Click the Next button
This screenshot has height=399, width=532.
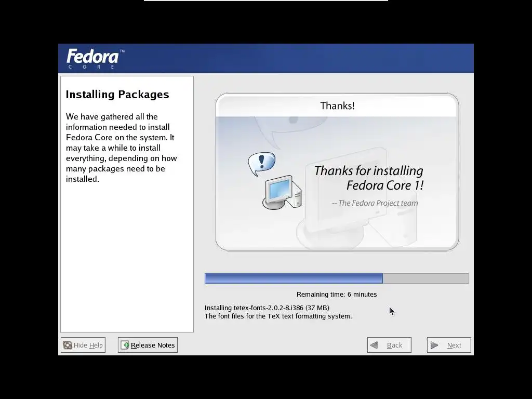(x=449, y=345)
